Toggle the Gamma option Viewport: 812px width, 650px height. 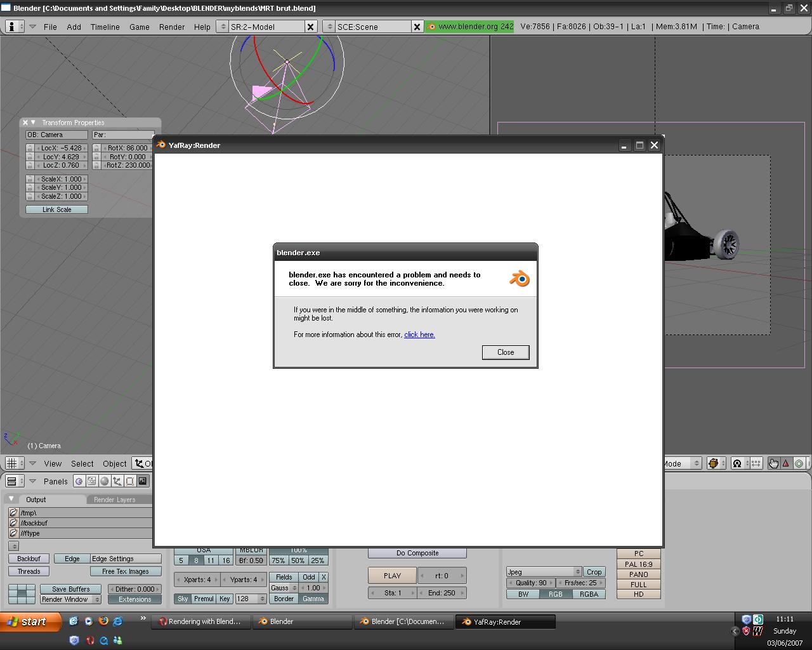coord(313,599)
